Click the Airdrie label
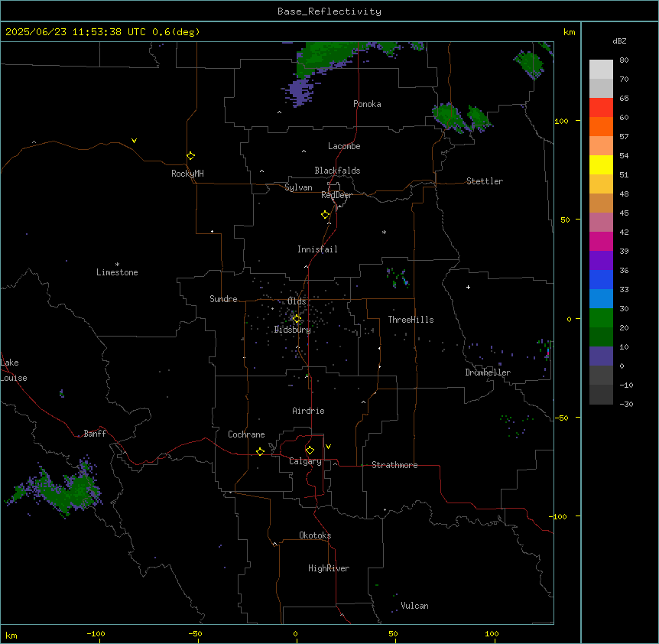659x644 pixels. (x=309, y=411)
